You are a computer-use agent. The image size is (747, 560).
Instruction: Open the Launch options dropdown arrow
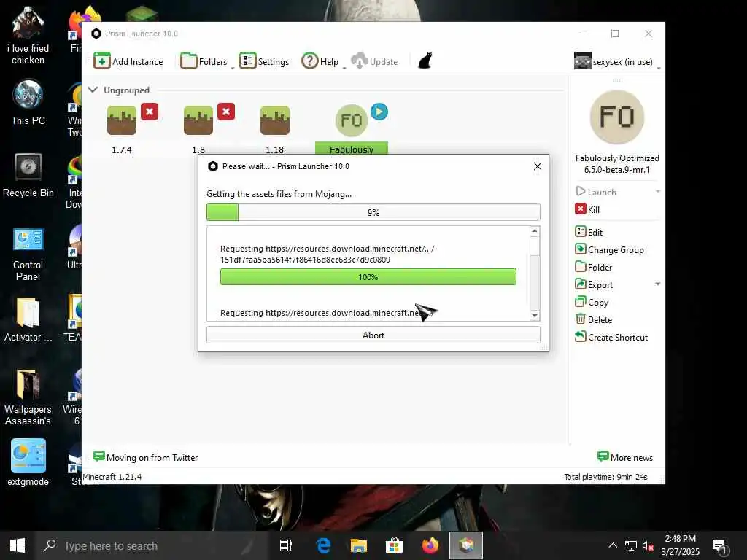[x=658, y=192]
